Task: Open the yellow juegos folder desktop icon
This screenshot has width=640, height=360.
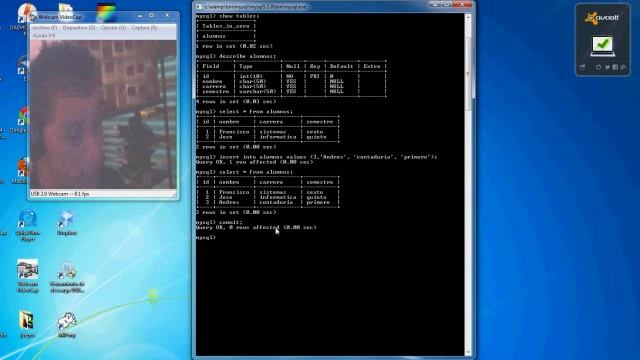Action: point(27,324)
